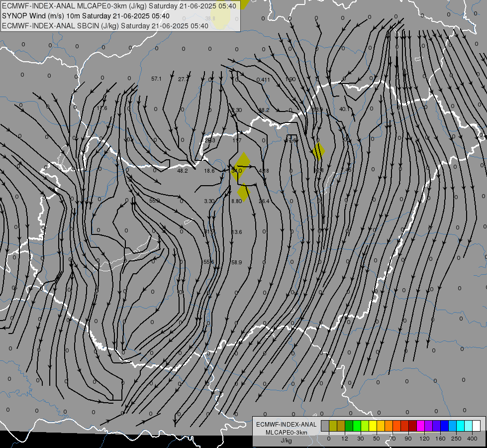Image resolution: width=487 pixels, height=448 pixels.
Task: Select the indigo-violet legend swatch
Action: point(437,426)
